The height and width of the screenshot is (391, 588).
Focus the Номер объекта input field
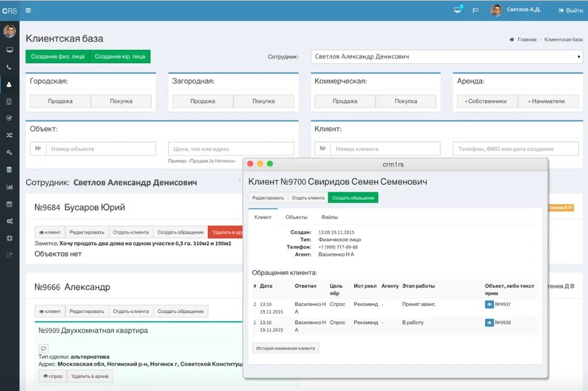101,148
